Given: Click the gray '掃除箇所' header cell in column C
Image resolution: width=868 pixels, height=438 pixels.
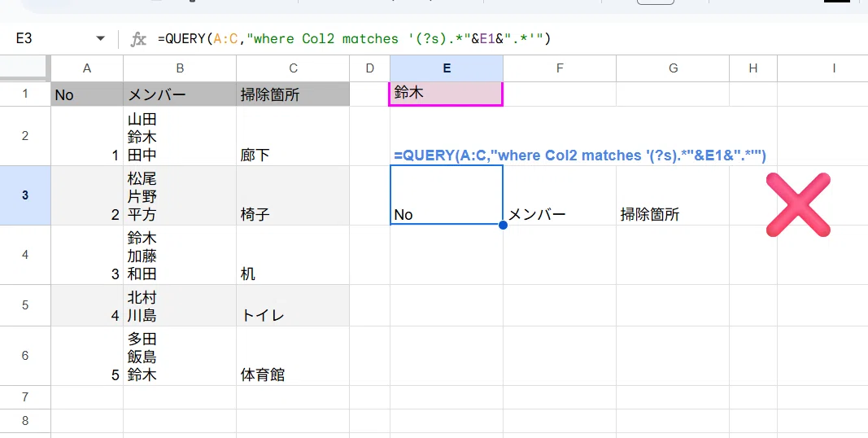Looking at the screenshot, I should pos(293,94).
